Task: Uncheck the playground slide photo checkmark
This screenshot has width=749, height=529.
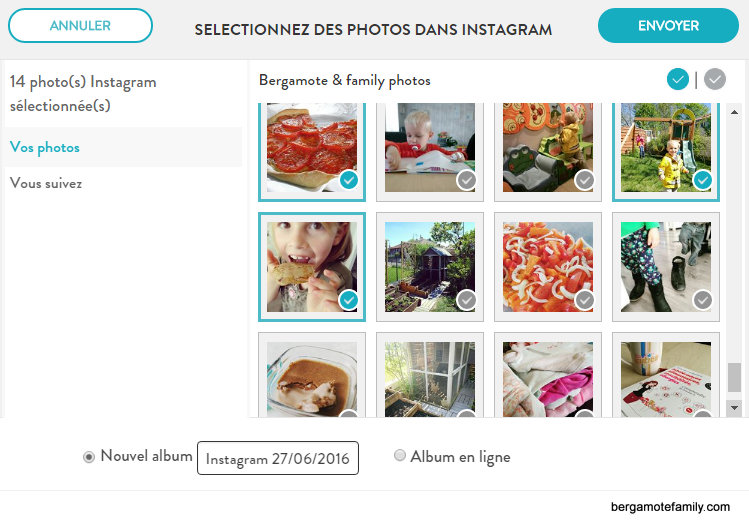Action: click(703, 180)
